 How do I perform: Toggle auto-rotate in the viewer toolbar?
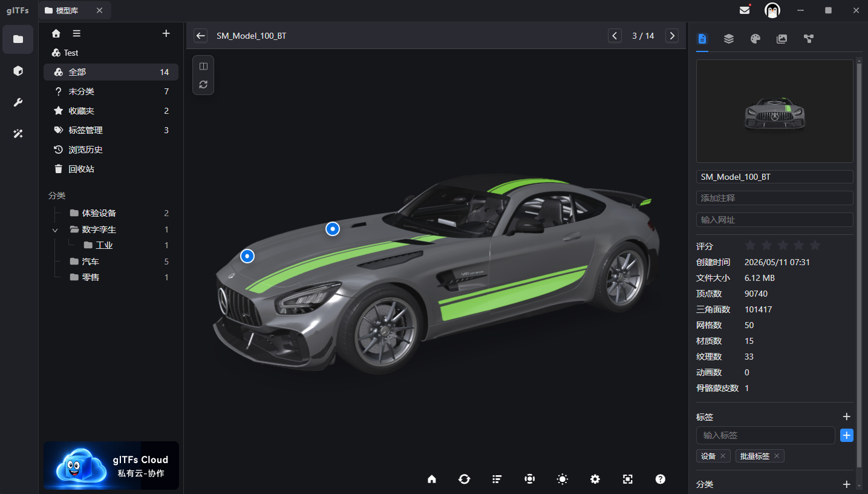[465, 479]
